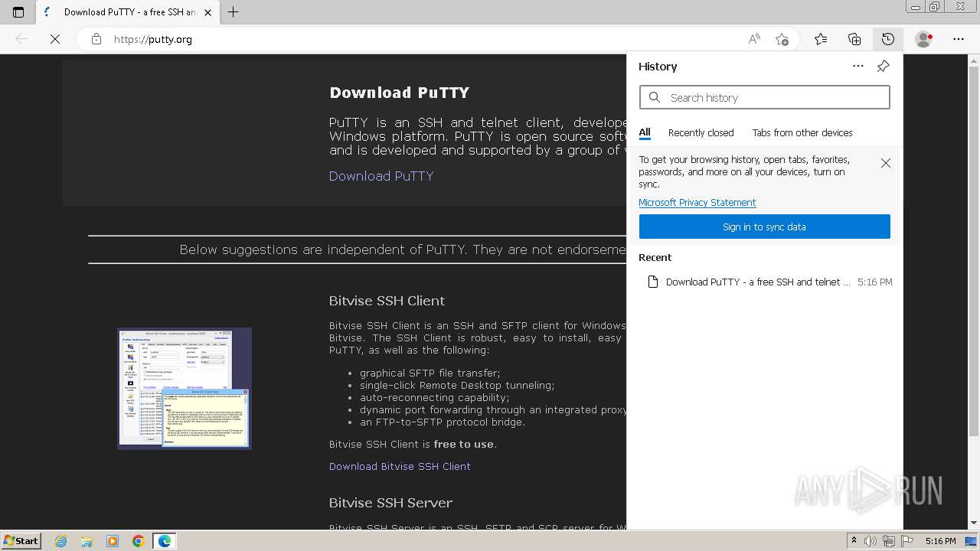Open the volume speaker tray icon

(x=871, y=541)
